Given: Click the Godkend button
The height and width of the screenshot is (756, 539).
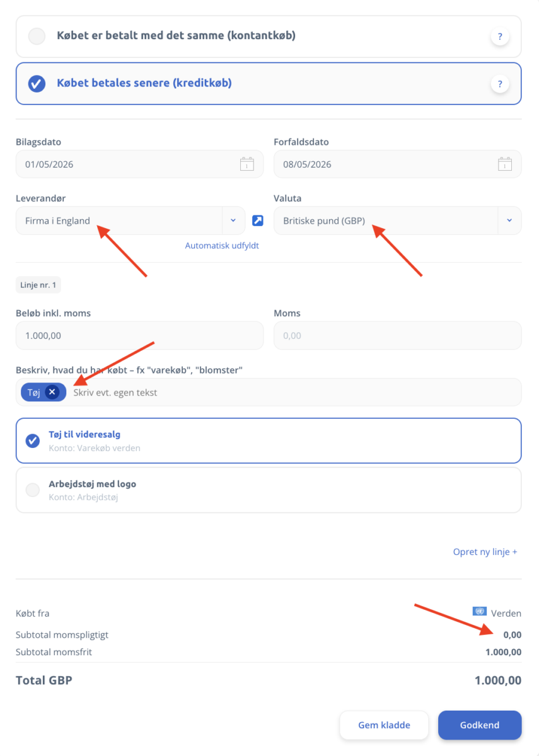Looking at the screenshot, I should tap(480, 725).
